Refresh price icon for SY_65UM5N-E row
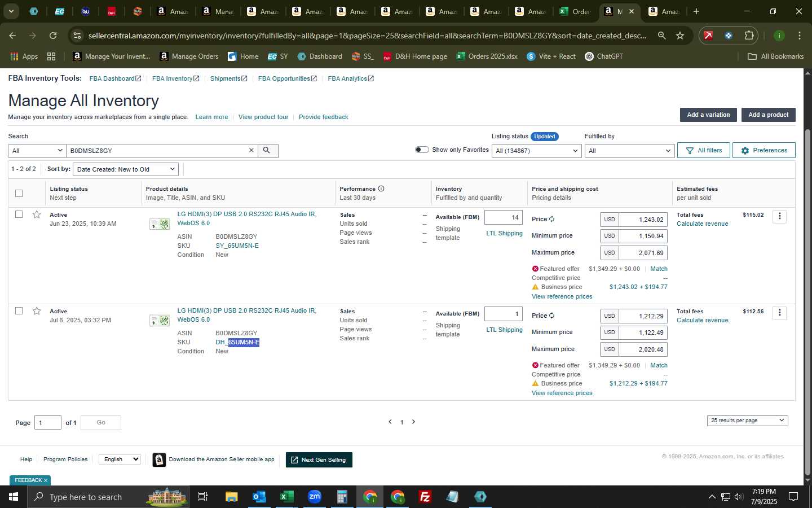Screen dimensions: 812x508 click(551, 219)
